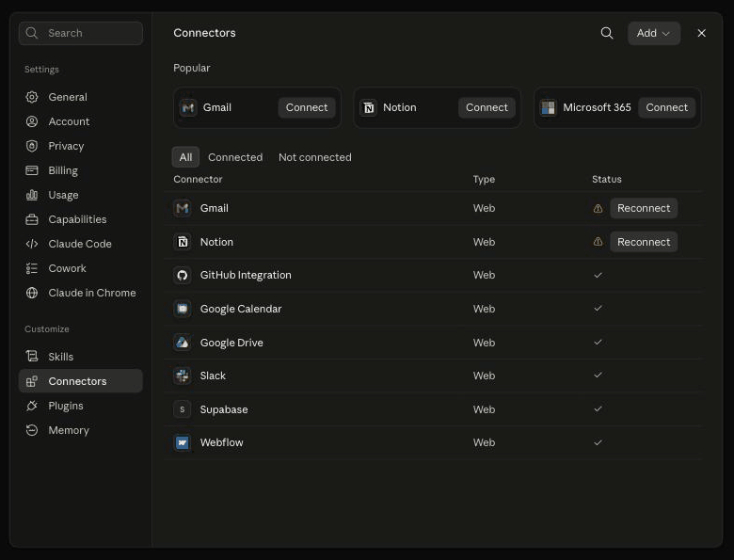Viewport: 734px width, 560px height.
Task: Switch to the Not connected tab
Action: (x=314, y=157)
